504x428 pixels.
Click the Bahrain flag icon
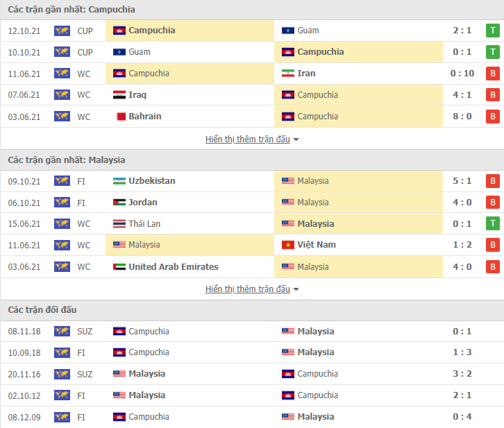coord(121,117)
